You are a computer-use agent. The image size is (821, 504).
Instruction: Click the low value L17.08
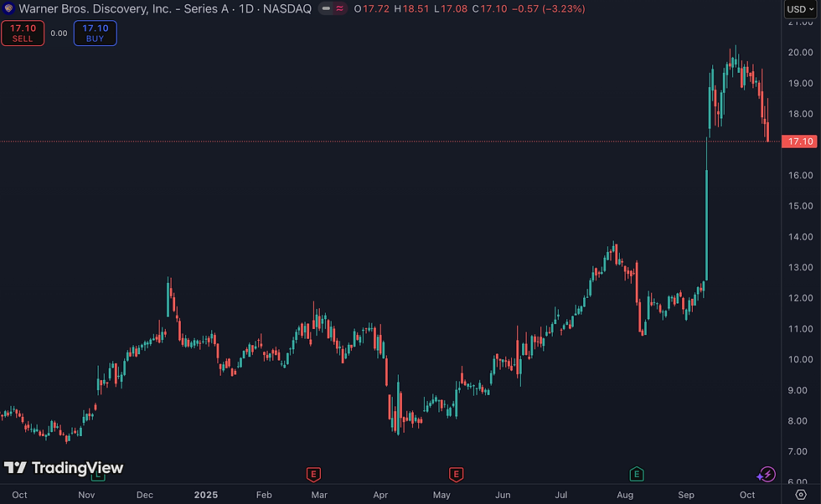451,9
